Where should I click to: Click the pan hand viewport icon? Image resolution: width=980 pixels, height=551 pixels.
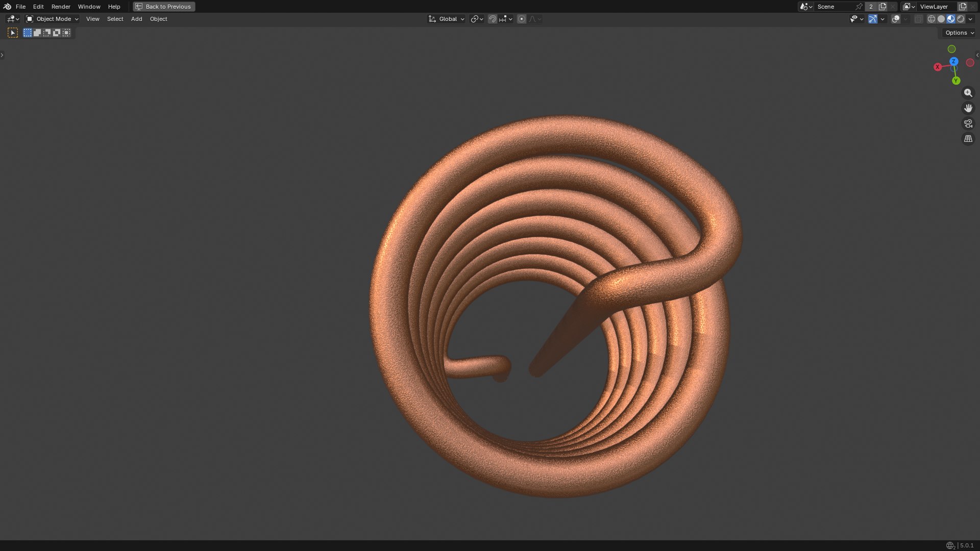968,108
